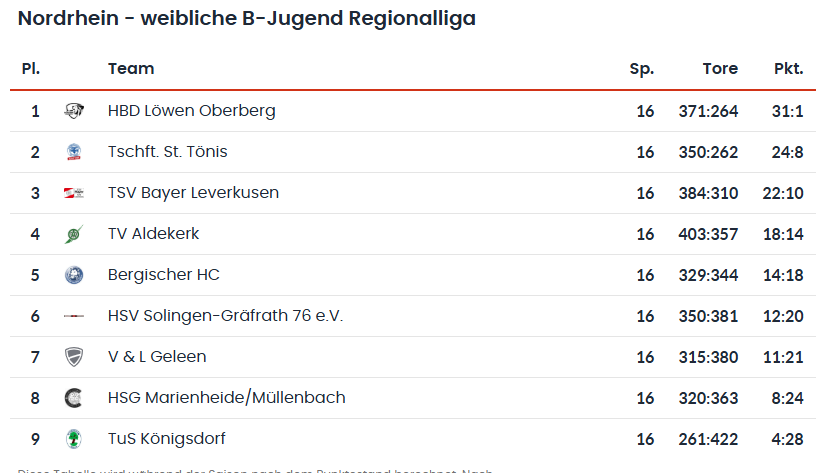
Task: Open HSV Solingen-Gräfrath 76 e.V. team page
Action: [225, 316]
